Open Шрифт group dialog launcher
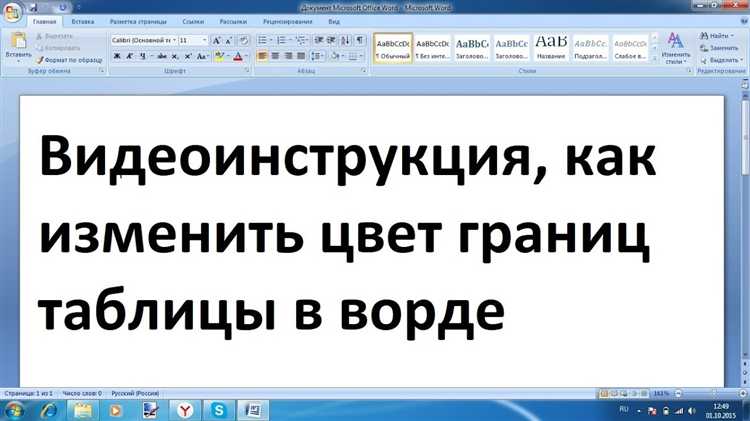This screenshot has height=421, width=750. tap(247, 71)
